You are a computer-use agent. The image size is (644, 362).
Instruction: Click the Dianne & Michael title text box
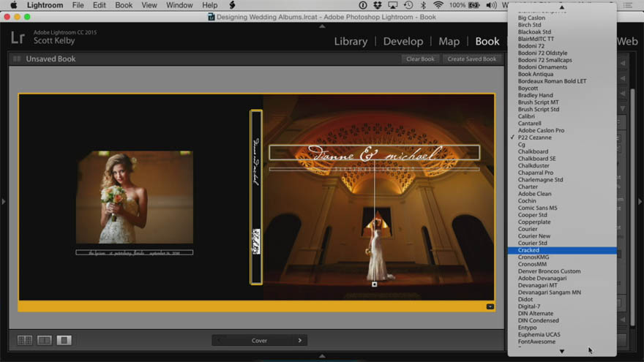(x=374, y=153)
